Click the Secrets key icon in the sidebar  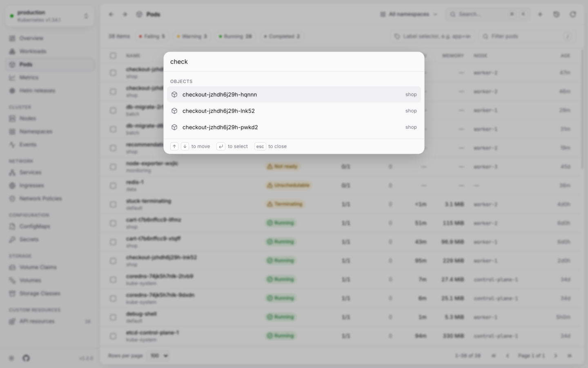pos(12,239)
